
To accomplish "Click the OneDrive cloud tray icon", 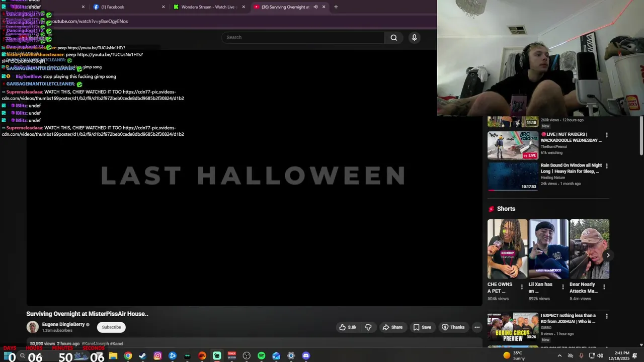I will (x=570, y=356).
